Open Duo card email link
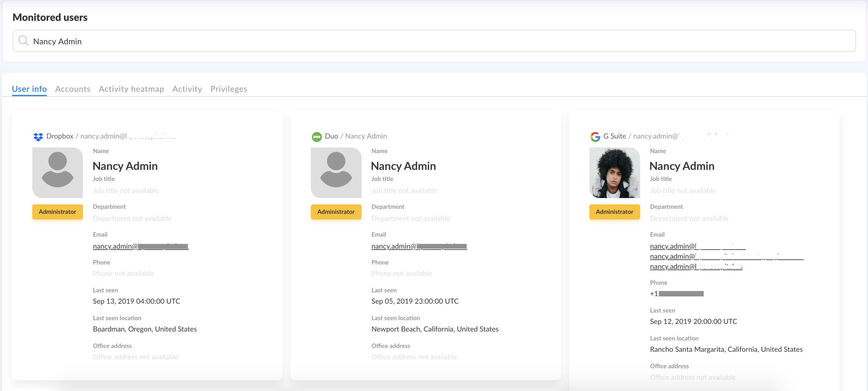The image size is (868, 391). coord(419,246)
